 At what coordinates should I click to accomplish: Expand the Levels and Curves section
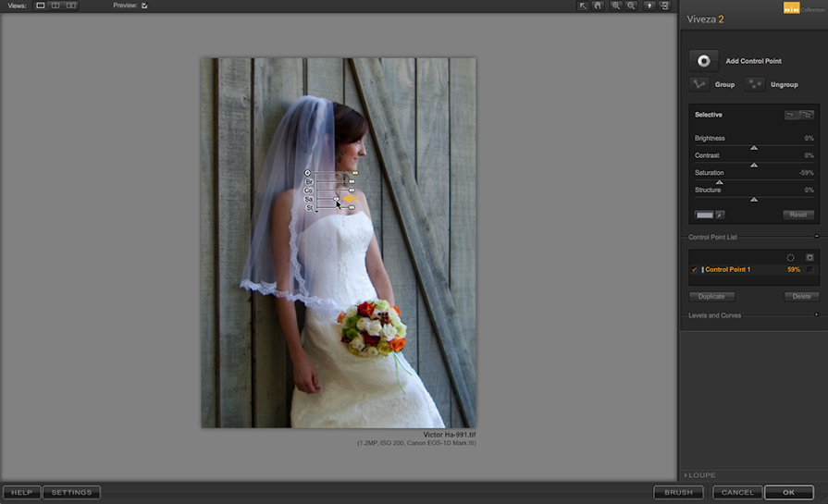pos(816,315)
